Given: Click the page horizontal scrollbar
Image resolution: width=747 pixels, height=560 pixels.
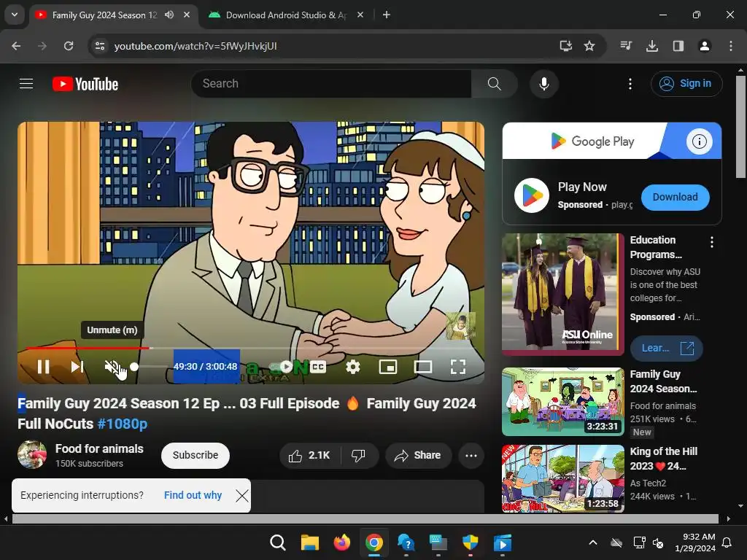Looking at the screenshot, I should coord(365,518).
